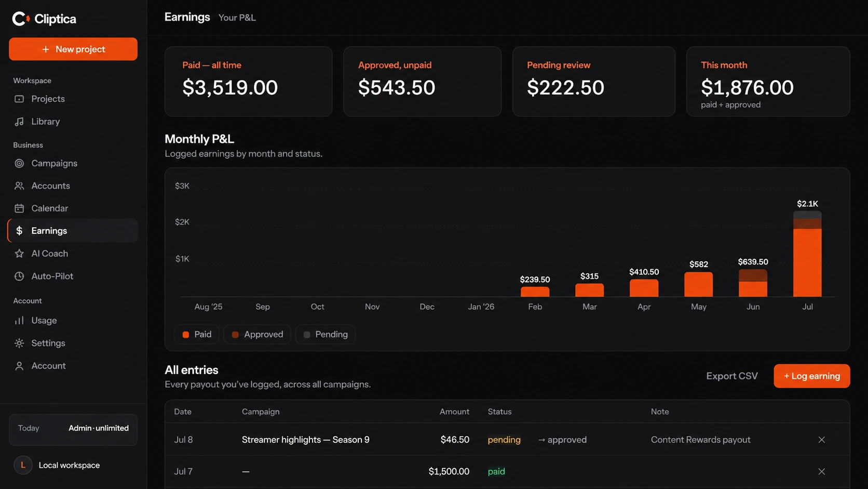Click the Auto-Pilot clock icon
Image resolution: width=868 pixels, height=489 pixels.
pos(19,276)
